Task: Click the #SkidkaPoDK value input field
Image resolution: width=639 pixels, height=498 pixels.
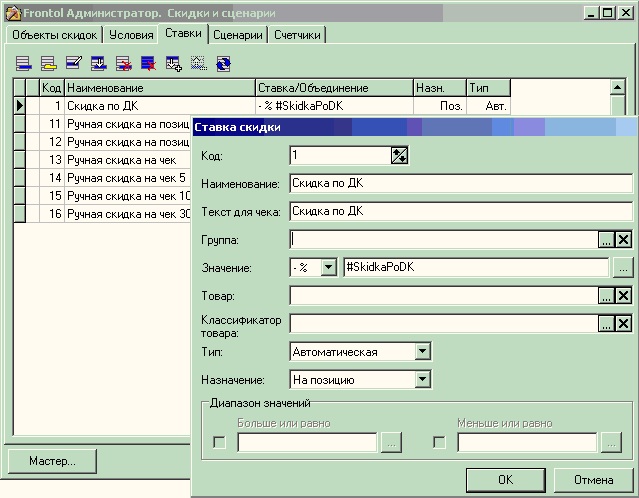Action: [476, 267]
